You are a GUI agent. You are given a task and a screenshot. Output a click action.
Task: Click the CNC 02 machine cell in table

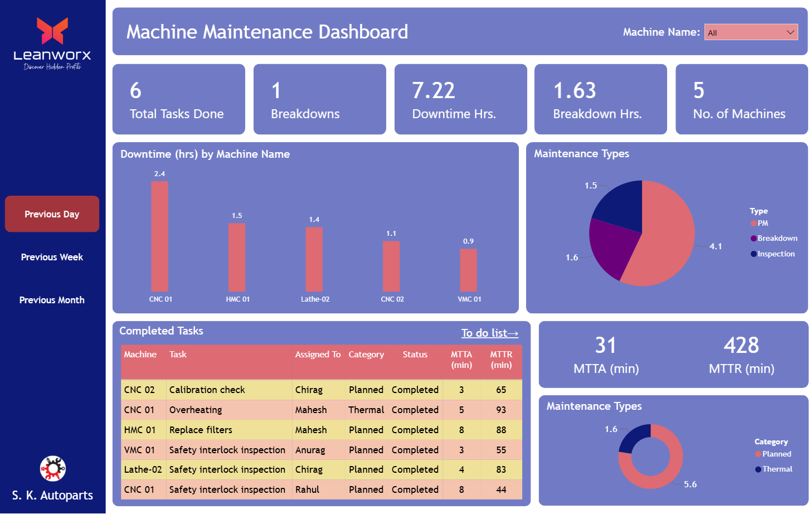click(144, 390)
